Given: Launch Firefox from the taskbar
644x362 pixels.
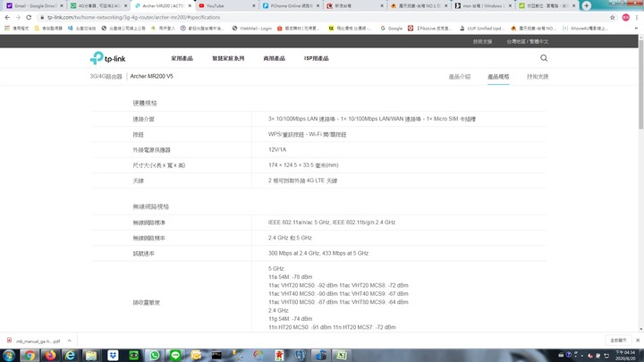Looking at the screenshot, I should [x=50, y=355].
